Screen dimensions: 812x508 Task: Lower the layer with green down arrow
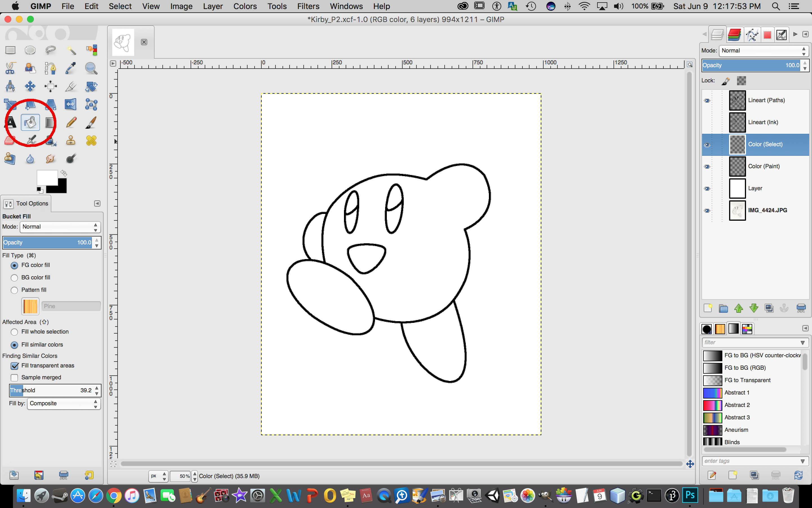pos(754,308)
